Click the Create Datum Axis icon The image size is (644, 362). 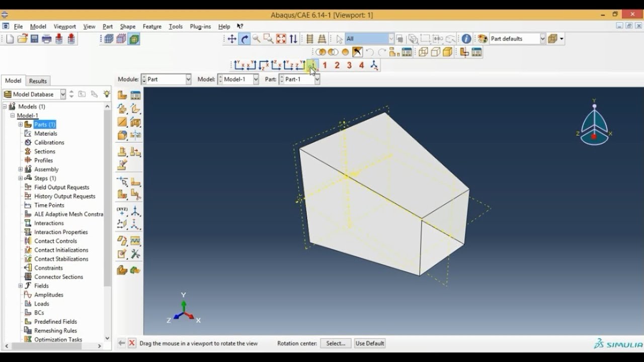click(x=135, y=211)
